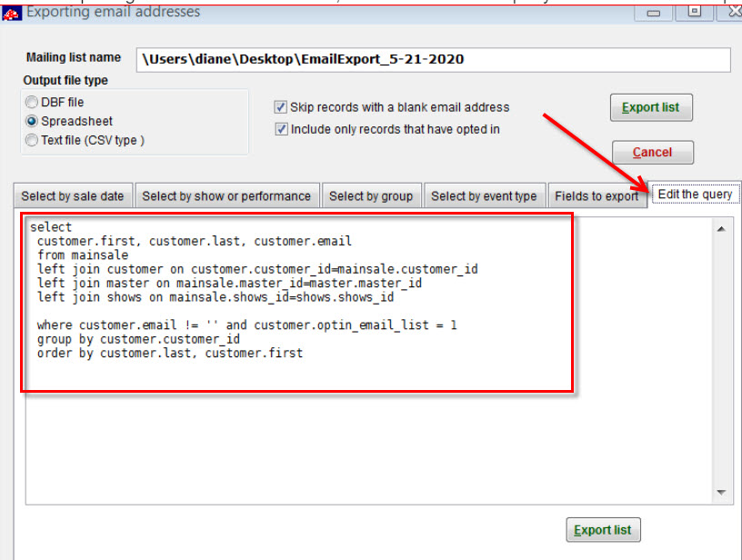
Task: Click the application icon in the title bar
Action: tap(11, 14)
